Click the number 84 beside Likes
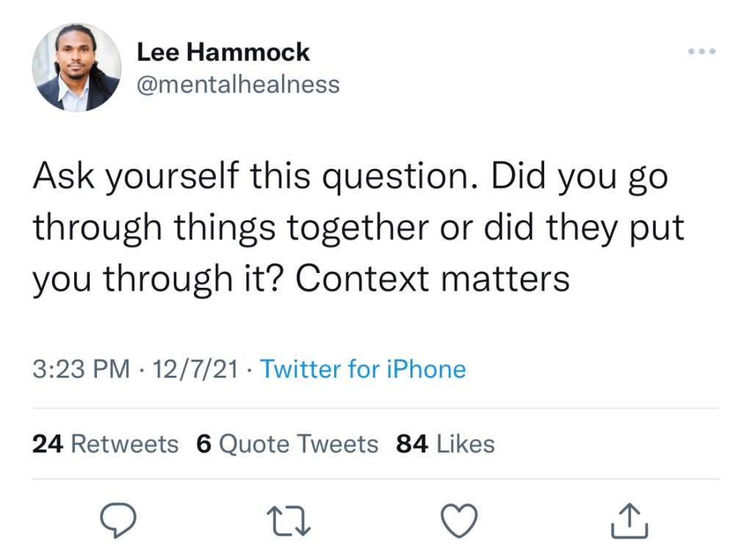The height and width of the screenshot is (560, 752). click(x=412, y=444)
